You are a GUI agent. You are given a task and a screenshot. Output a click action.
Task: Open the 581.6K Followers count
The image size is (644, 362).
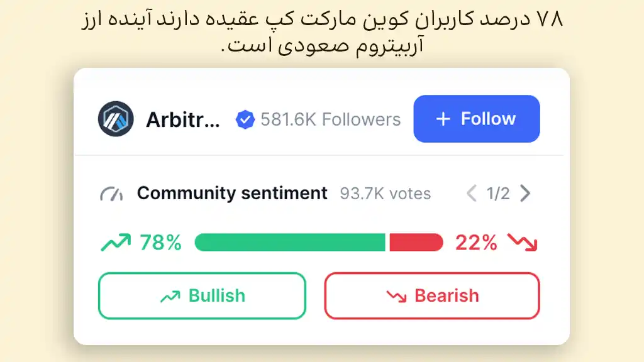(330, 119)
